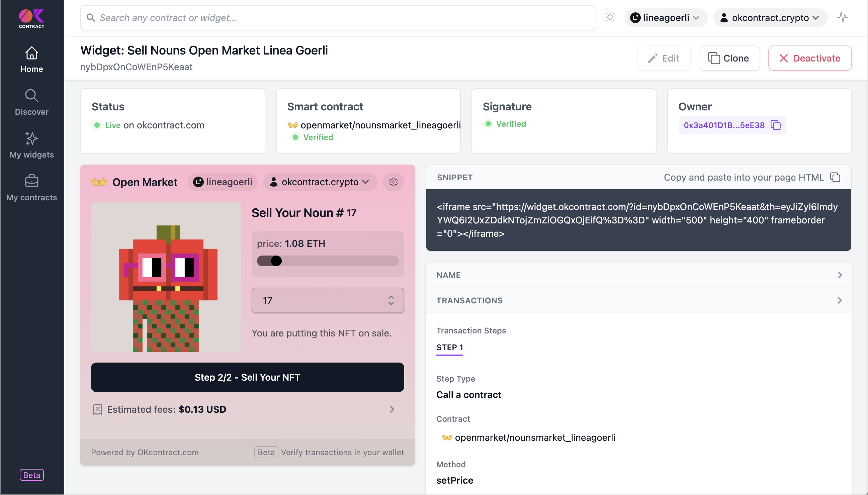Copy the owner address
Screen dimensions: 868x495
[x=776, y=125]
